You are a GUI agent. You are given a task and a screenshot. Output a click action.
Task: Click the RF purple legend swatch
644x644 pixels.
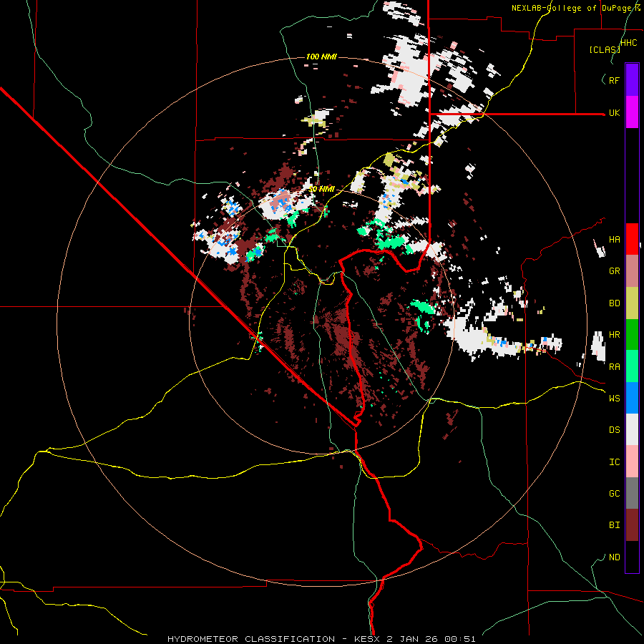[632, 80]
